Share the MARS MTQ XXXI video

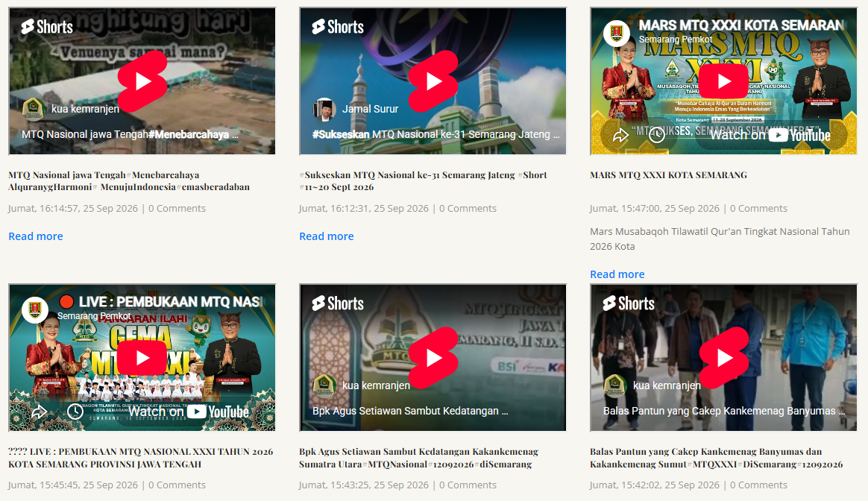pos(620,135)
